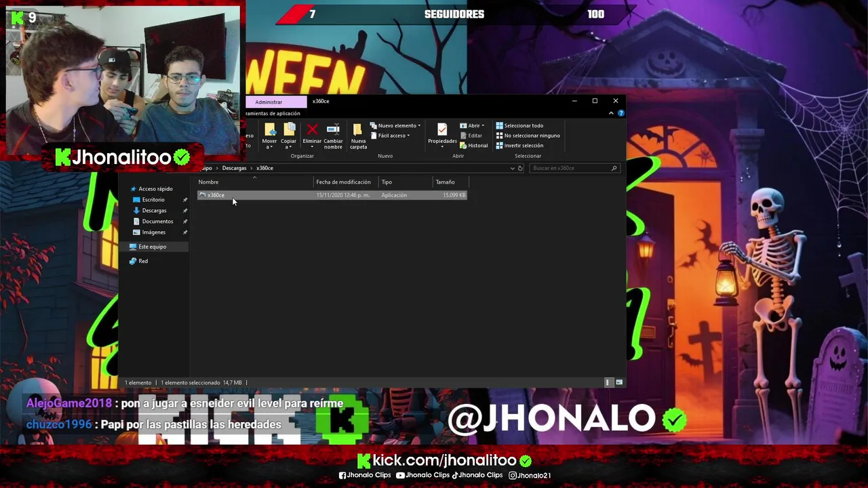
Task: Refresh the x360ce folder view
Action: (520, 168)
